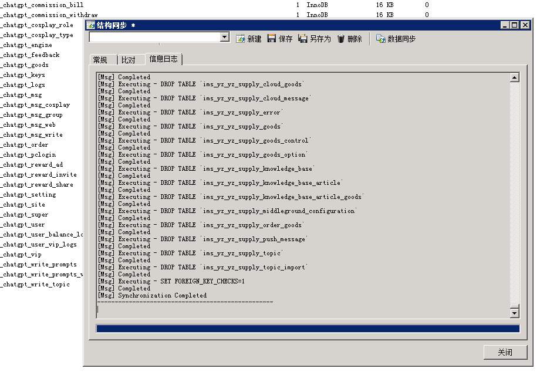Click inside the profile combo box field
Viewport: 557px width, 392px height.
pyautogui.click(x=154, y=37)
